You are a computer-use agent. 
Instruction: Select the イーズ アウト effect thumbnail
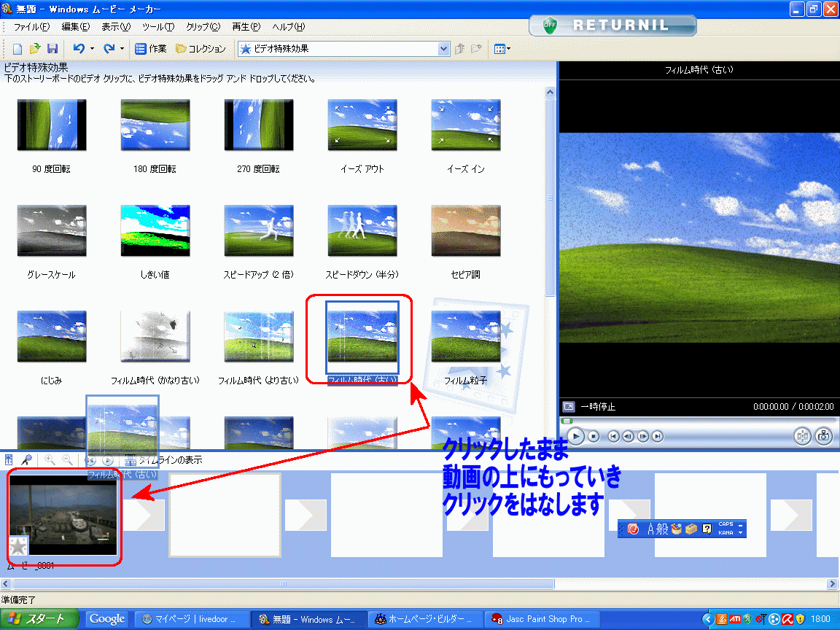pos(362,125)
